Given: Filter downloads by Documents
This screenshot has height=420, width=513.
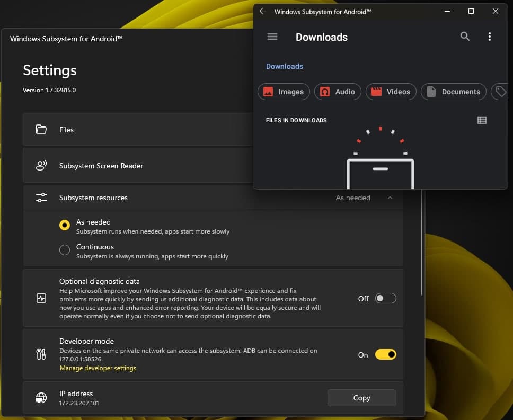Looking at the screenshot, I should pyautogui.click(x=453, y=92).
